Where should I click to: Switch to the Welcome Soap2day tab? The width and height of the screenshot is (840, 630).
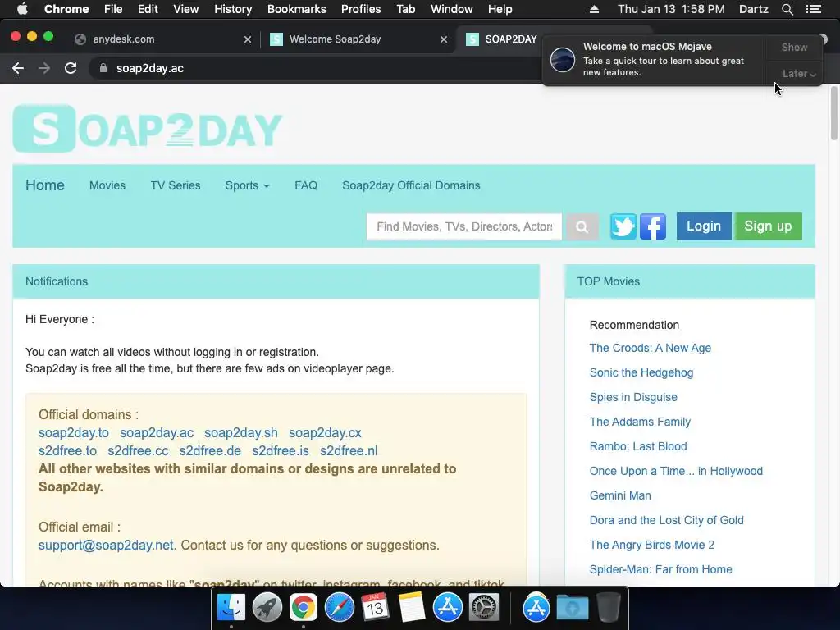tap(357, 39)
